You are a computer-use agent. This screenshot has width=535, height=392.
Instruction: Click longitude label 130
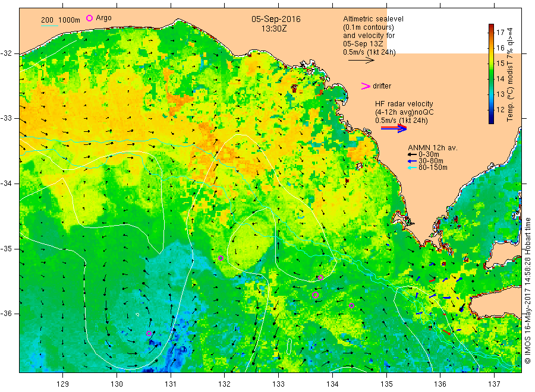coord(117,384)
